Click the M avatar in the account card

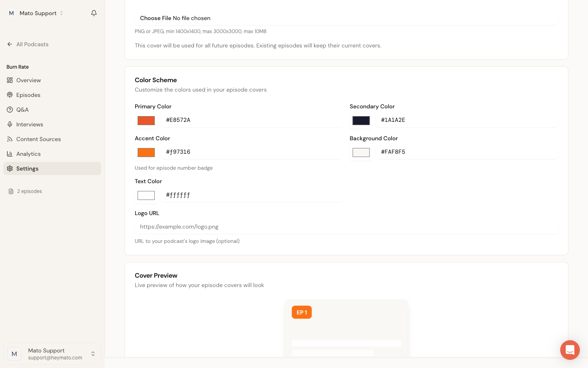tap(14, 354)
